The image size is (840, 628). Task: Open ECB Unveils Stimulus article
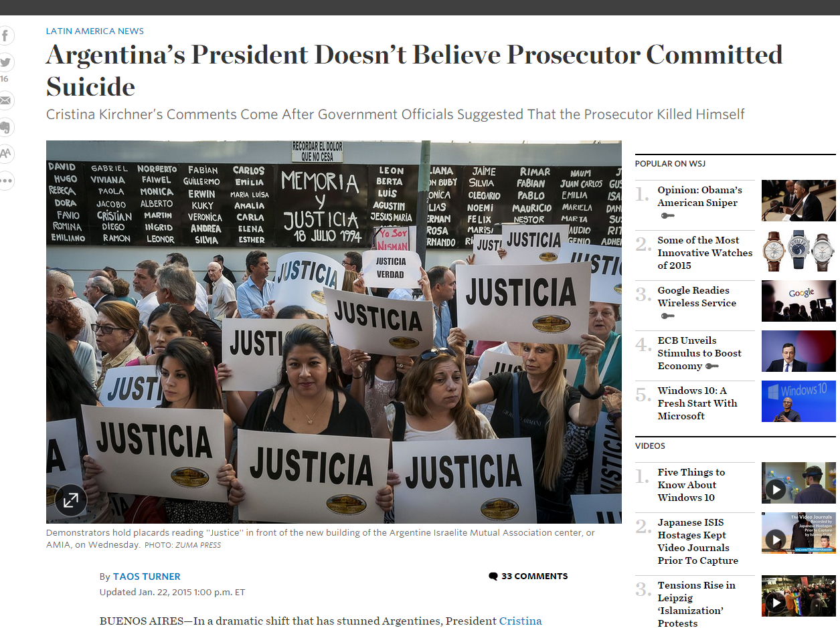click(699, 353)
